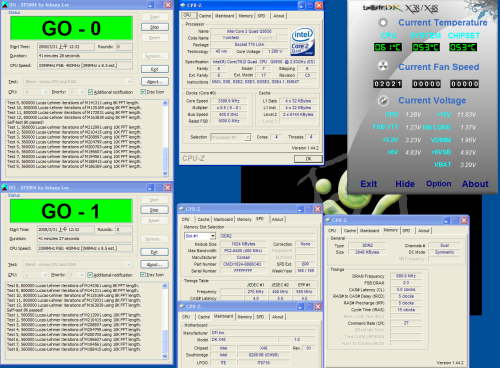Screen dimensions: 500x368
Task: Open the Test dropdown in GO - 0 window
Action: point(129,81)
